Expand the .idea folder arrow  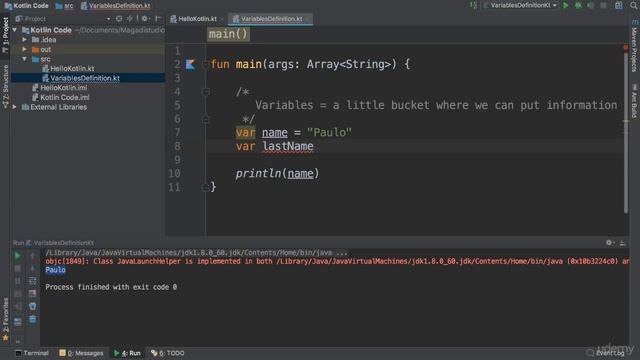[x=24, y=40]
